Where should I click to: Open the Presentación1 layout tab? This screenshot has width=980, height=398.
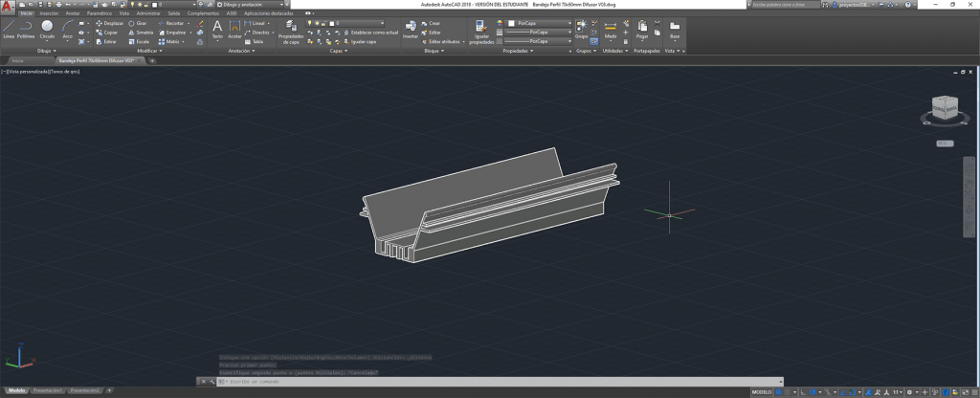click(x=47, y=390)
